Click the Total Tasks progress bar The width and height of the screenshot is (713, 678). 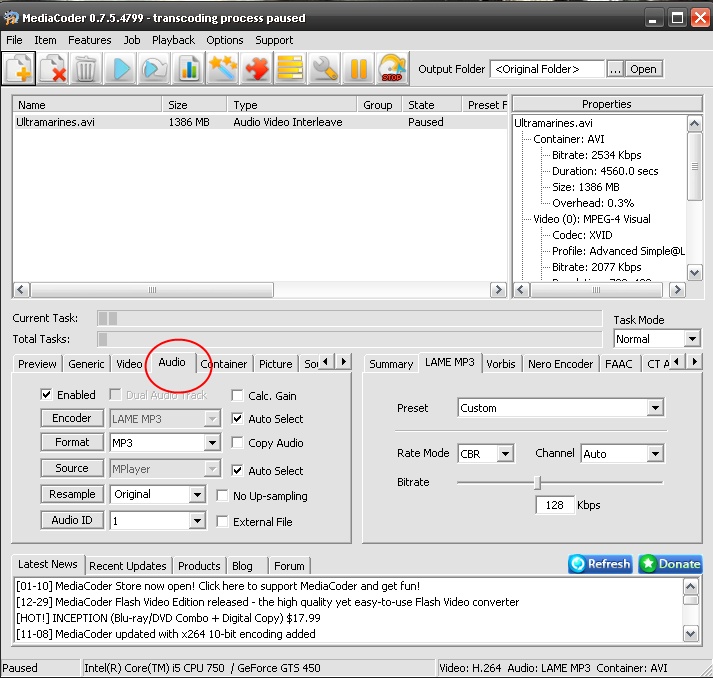point(349,339)
